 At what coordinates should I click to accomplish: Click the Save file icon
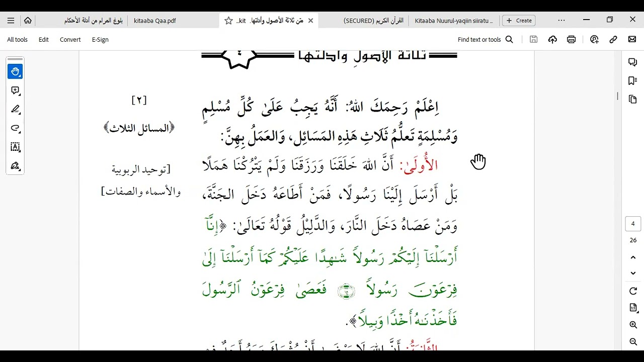pos(534,40)
